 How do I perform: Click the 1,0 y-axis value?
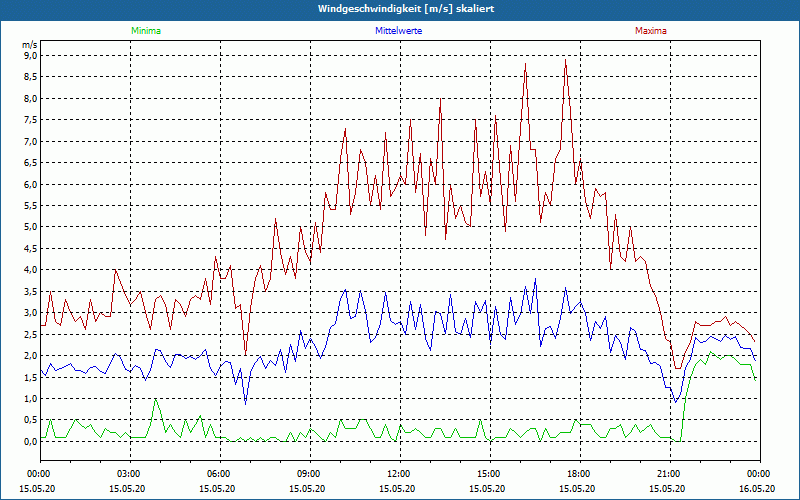(32, 398)
